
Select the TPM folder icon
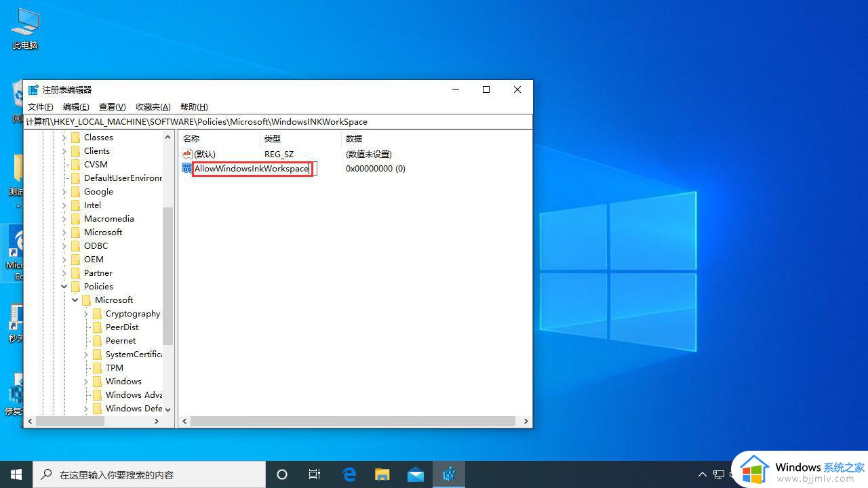(97, 368)
